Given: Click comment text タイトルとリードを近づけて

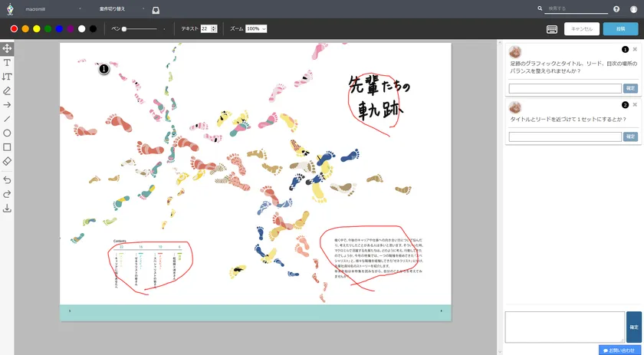Looking at the screenshot, I should (x=568, y=119).
